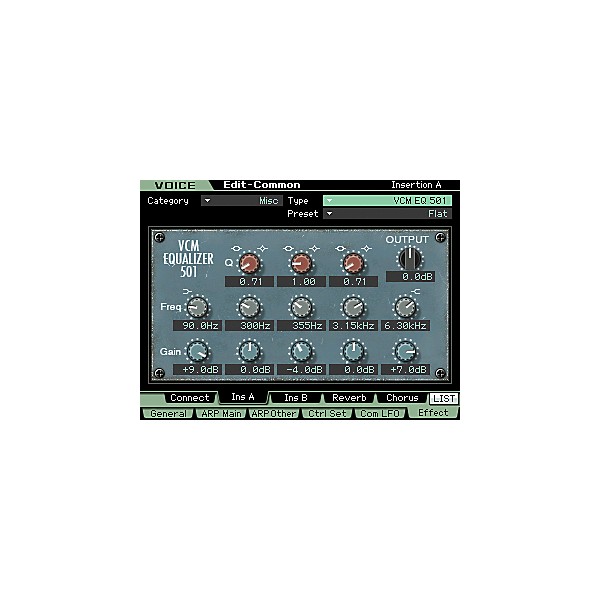Click the 1.00 Q value field

click(302, 282)
